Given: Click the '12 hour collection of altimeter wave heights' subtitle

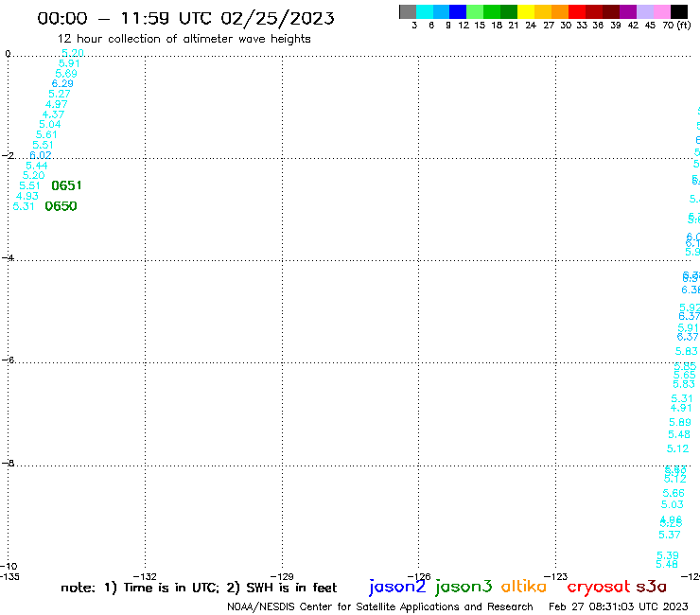Looking at the screenshot, I should 184,39.
